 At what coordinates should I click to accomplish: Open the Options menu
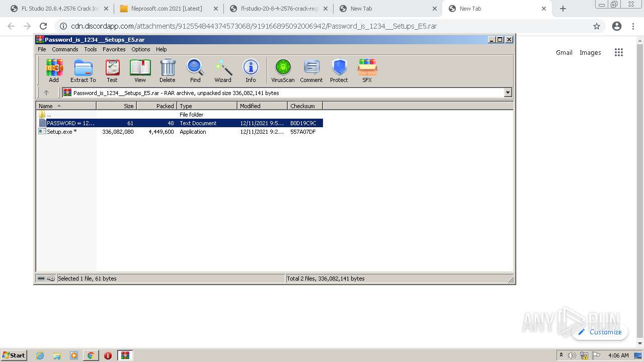point(141,49)
